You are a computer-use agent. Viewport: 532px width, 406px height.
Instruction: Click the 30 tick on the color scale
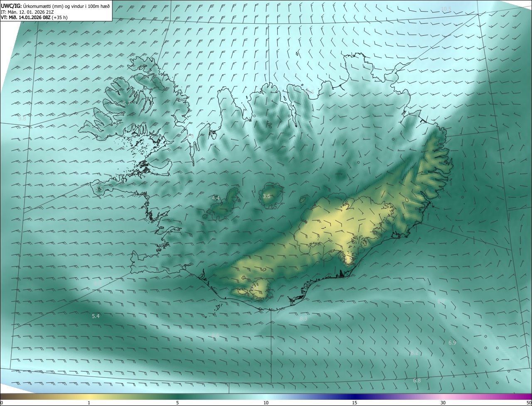[x=443, y=403]
